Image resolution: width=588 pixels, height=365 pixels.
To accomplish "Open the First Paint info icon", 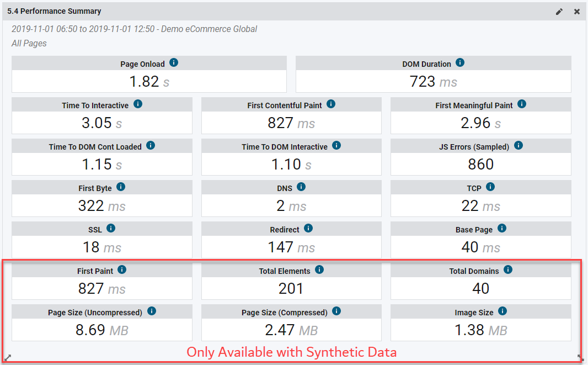I will [122, 269].
